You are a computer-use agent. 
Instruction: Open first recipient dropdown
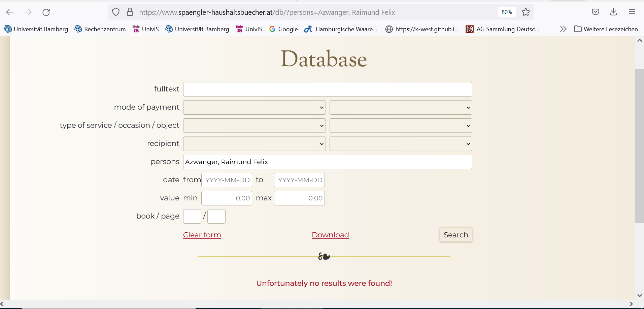click(255, 144)
